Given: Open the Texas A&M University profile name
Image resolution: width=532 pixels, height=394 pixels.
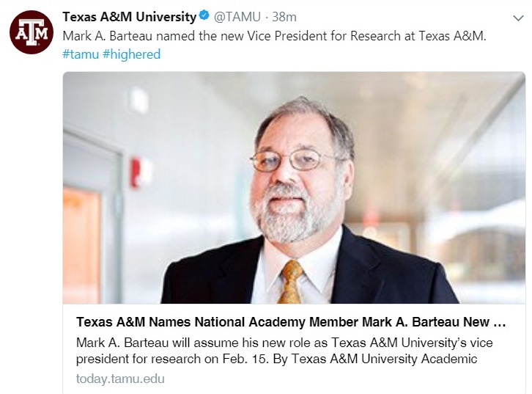Looking at the screenshot, I should [130, 17].
